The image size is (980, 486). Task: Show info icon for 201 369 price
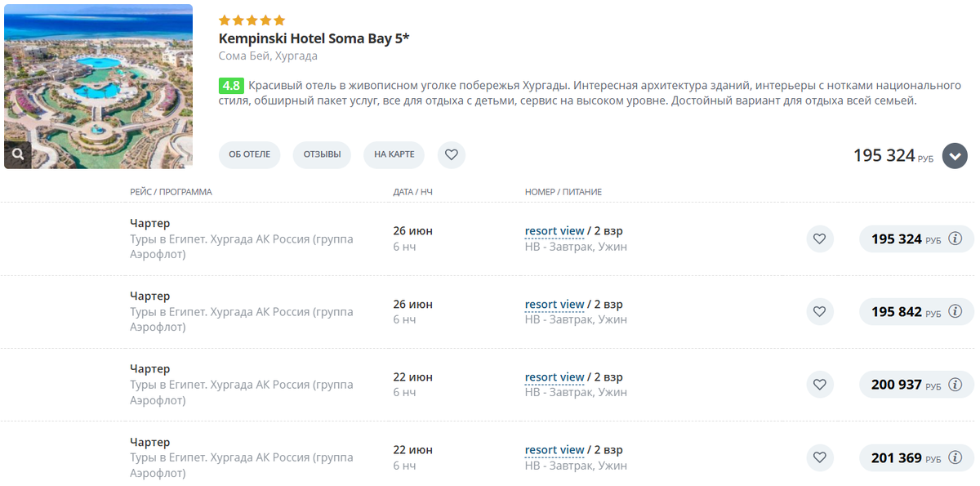point(955,458)
